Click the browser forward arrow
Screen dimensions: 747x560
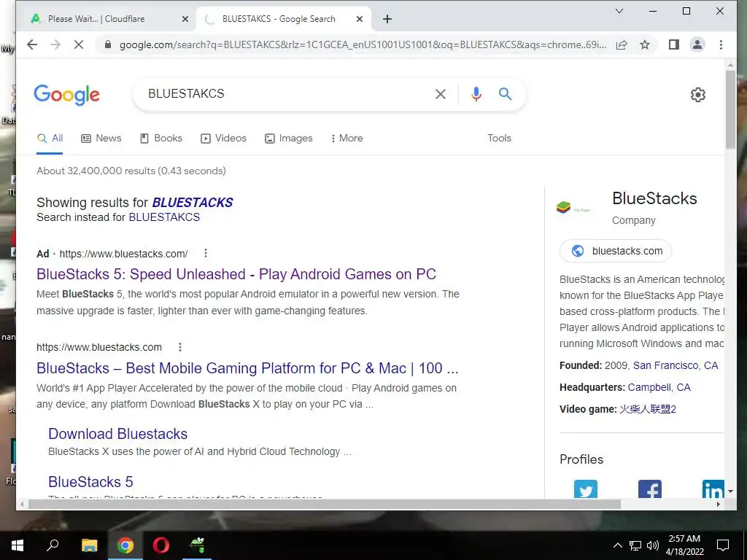click(x=55, y=44)
